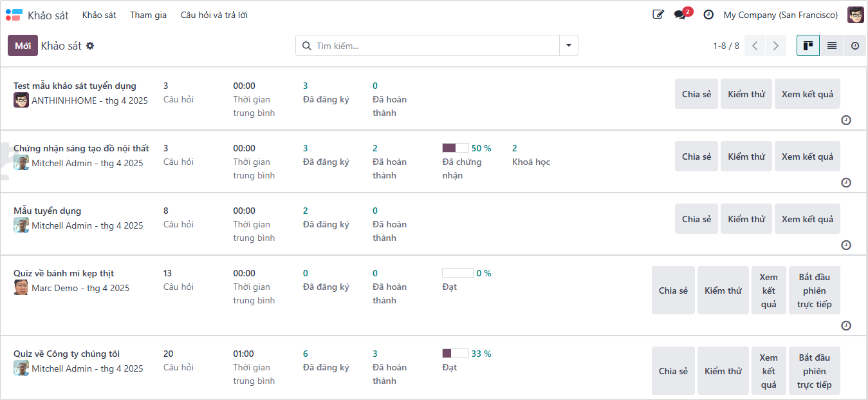Switch to activity view
This screenshot has width=868, height=400.
(x=855, y=46)
